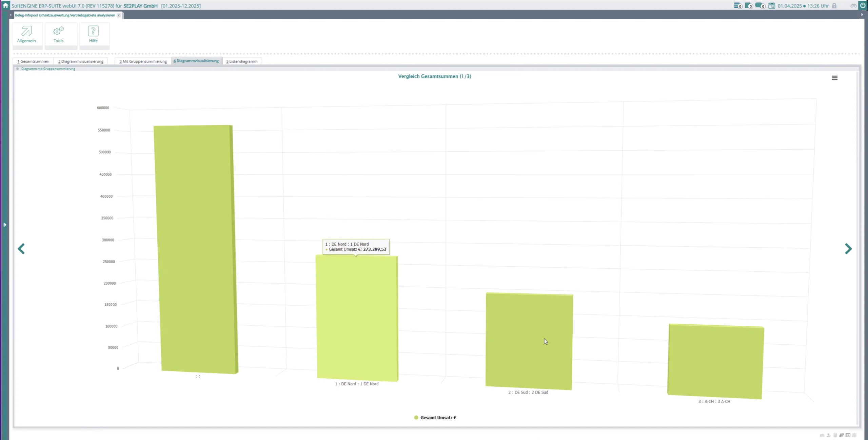
Task: Open the task list counter icon
Action: click(x=737, y=6)
